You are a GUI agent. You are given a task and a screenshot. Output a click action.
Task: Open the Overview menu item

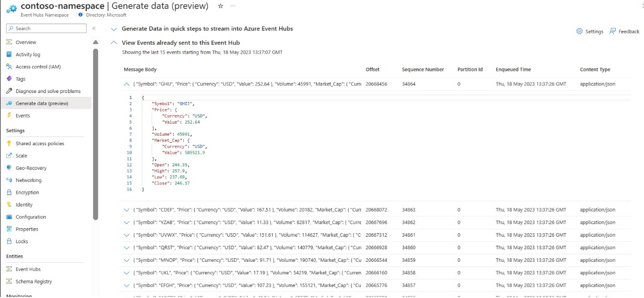26,42
